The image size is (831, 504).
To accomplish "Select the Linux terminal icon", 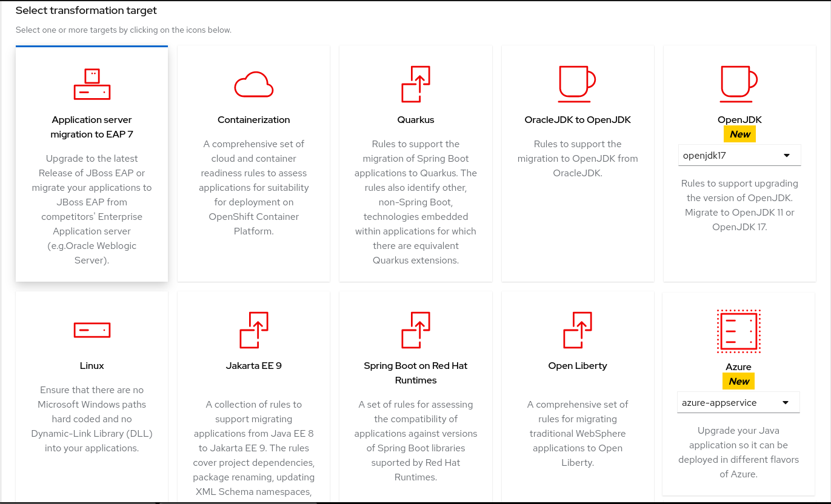I will point(92,330).
